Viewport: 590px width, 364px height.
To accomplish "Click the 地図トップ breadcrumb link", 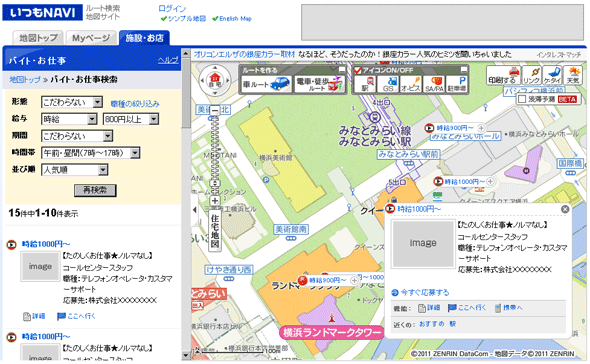I will pos(24,79).
